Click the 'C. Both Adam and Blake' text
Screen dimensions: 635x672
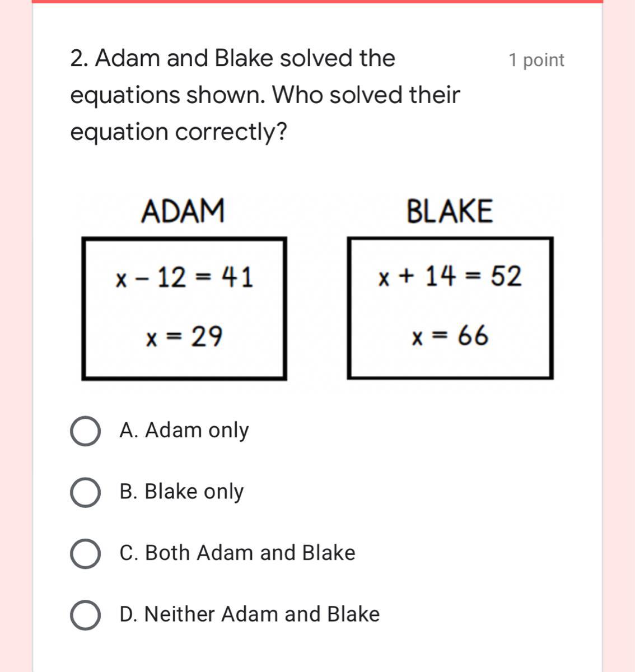pyautogui.click(x=237, y=553)
